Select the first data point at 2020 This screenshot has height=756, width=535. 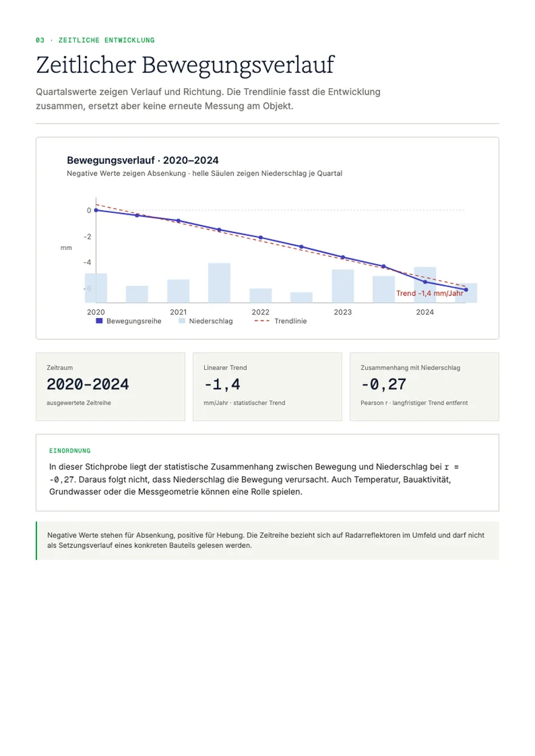pyautogui.click(x=96, y=210)
